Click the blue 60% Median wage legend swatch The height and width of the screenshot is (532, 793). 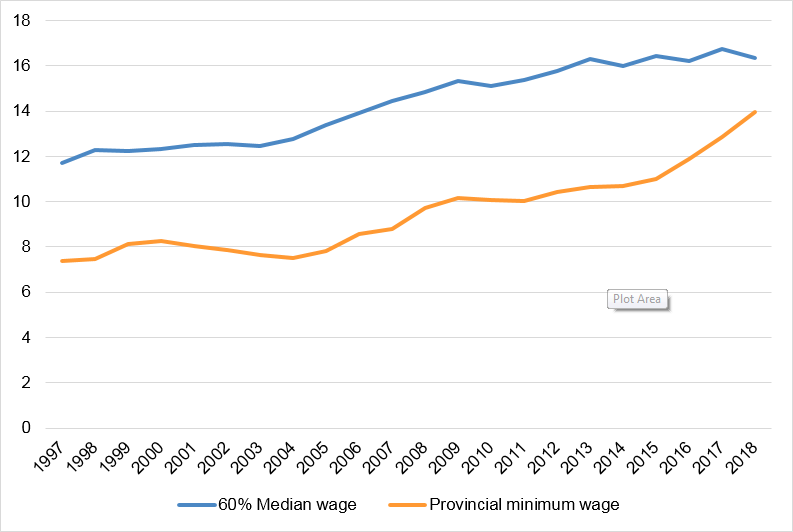200,505
